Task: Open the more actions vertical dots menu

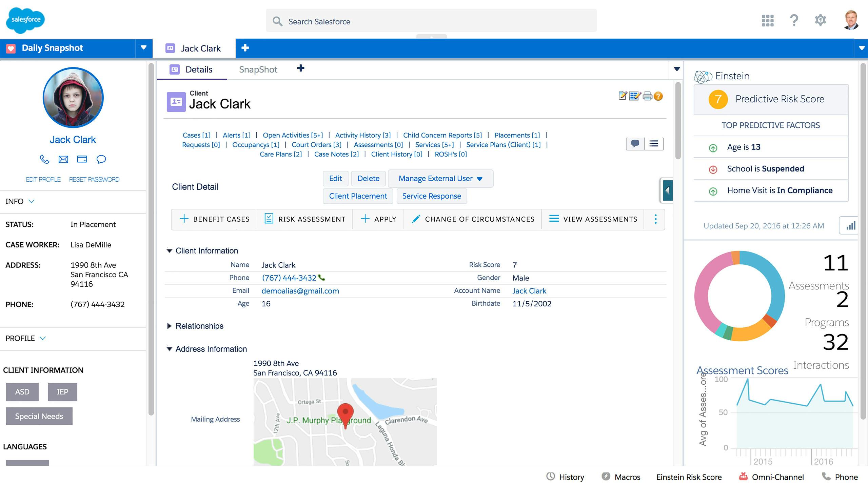Action: click(x=655, y=219)
